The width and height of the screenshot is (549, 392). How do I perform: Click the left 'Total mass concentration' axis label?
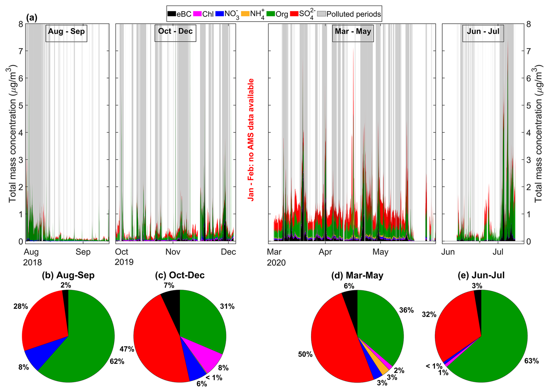click(x=12, y=133)
